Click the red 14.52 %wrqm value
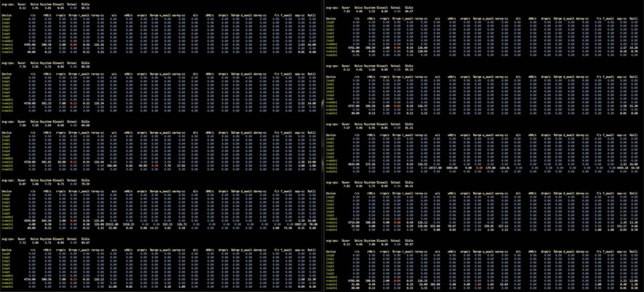 [154, 228]
